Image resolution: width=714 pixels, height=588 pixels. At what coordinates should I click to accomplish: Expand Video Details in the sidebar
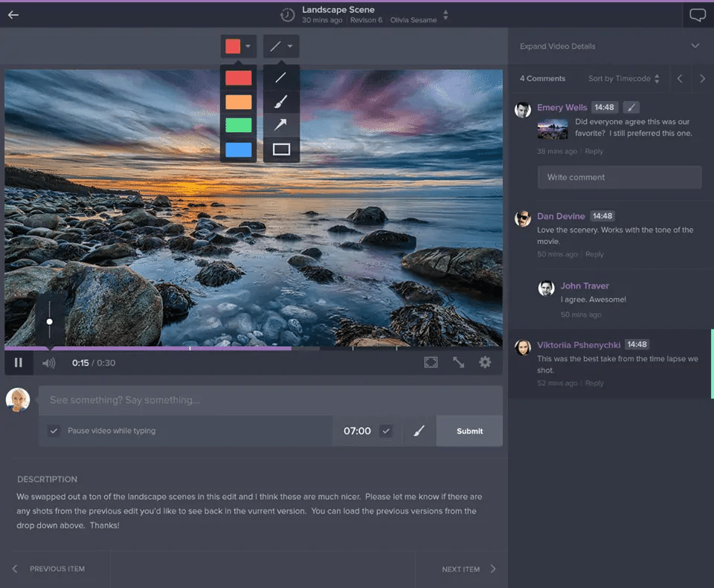[611, 45]
